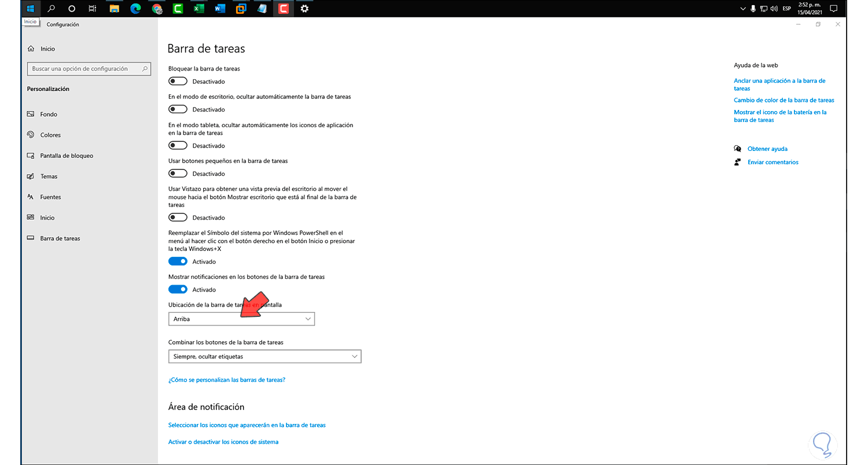Open the notepad-style app icon in taskbar
The image size is (868, 465).
262,9
